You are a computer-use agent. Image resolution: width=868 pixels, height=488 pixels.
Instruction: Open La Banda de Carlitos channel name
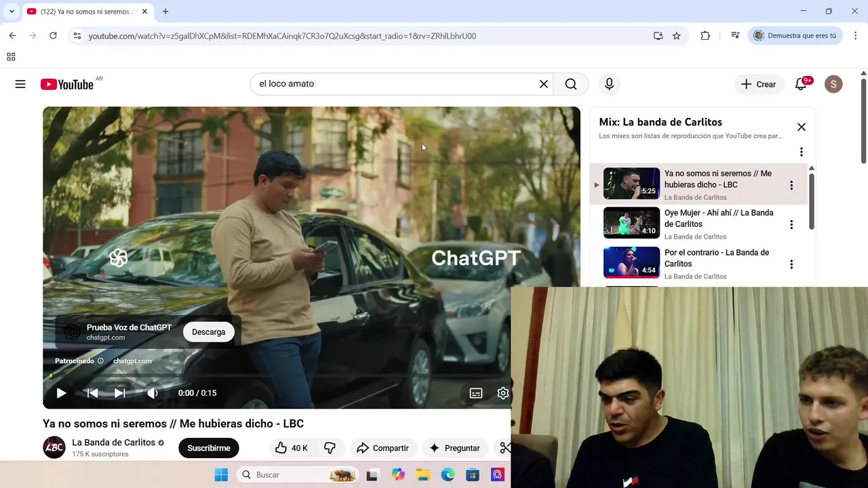(x=113, y=443)
